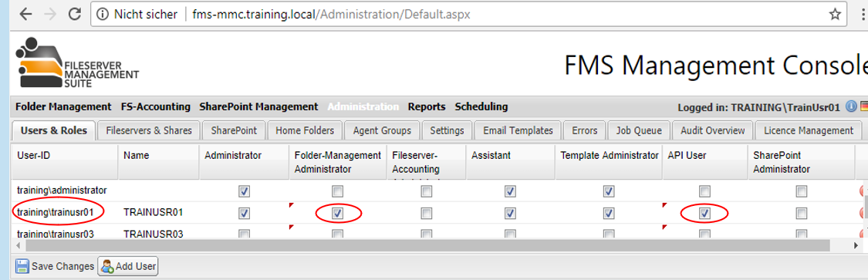Click the Fileserver Management Suite logo

(x=77, y=62)
